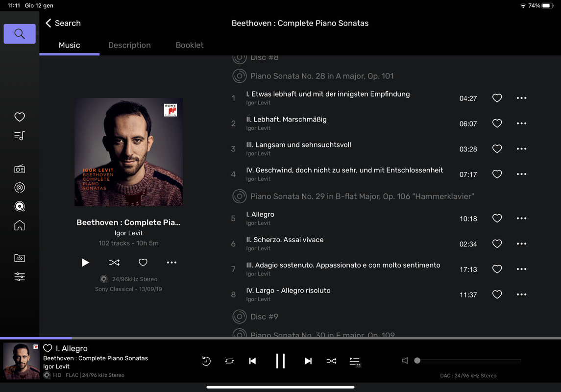Open the Qobuz icon in the sidebar
The width and height of the screenshot is (561, 392).
[x=20, y=206]
